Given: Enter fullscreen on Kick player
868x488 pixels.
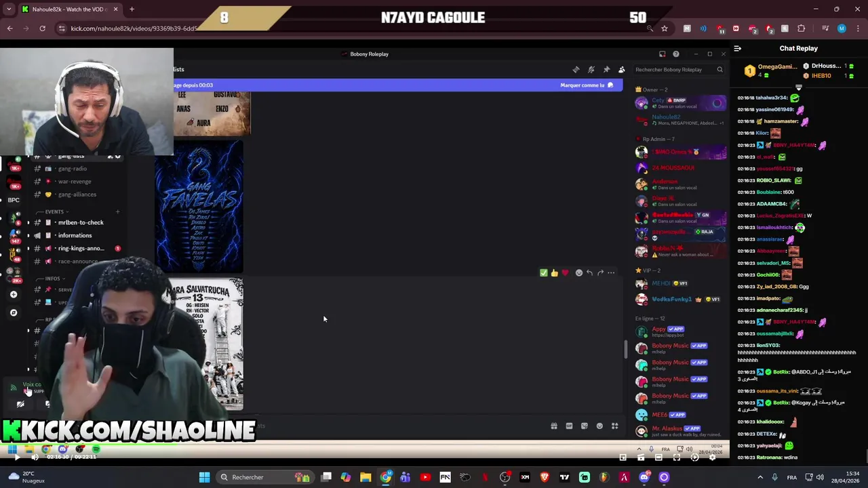Looking at the screenshot, I should point(676,457).
